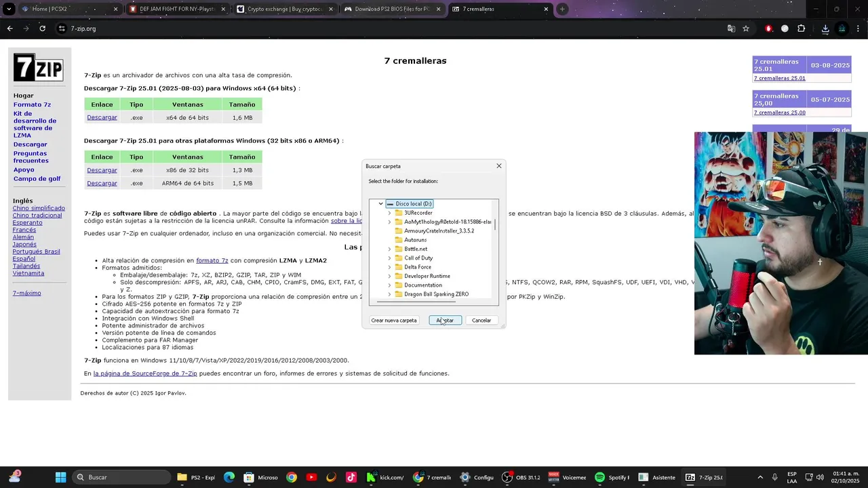Open the browser extensions puzzle icon
Viewport: 868px width, 488px height.
click(x=802, y=28)
